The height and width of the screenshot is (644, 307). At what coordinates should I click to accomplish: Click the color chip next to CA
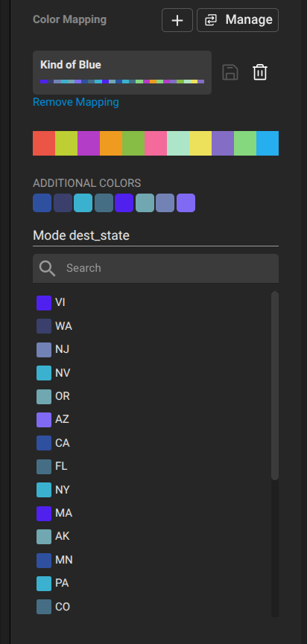tap(44, 443)
